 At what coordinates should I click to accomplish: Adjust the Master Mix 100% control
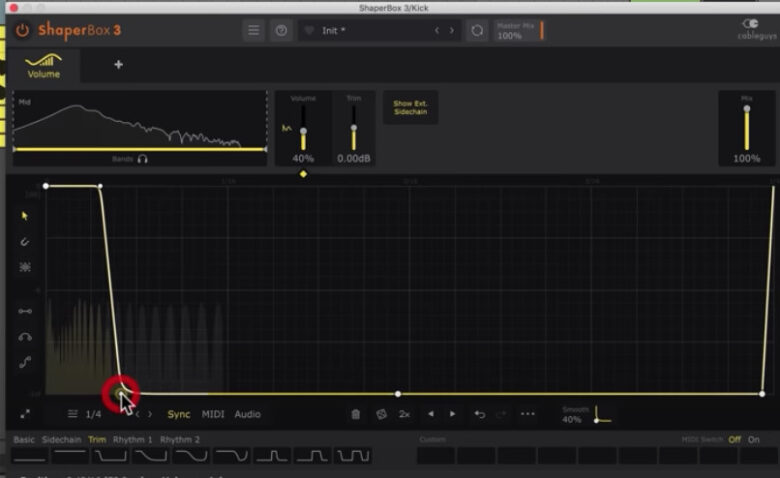(x=519, y=30)
